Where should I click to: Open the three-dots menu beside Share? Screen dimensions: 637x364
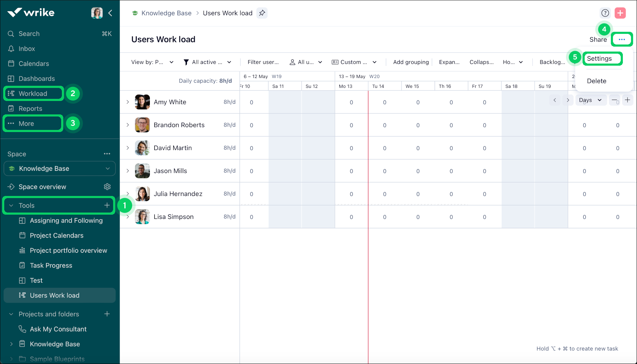[622, 40]
